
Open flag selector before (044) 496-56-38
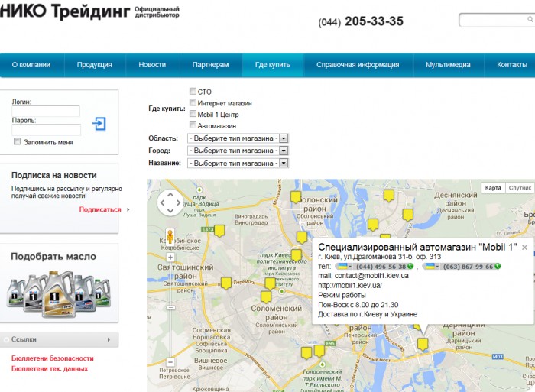point(345,266)
